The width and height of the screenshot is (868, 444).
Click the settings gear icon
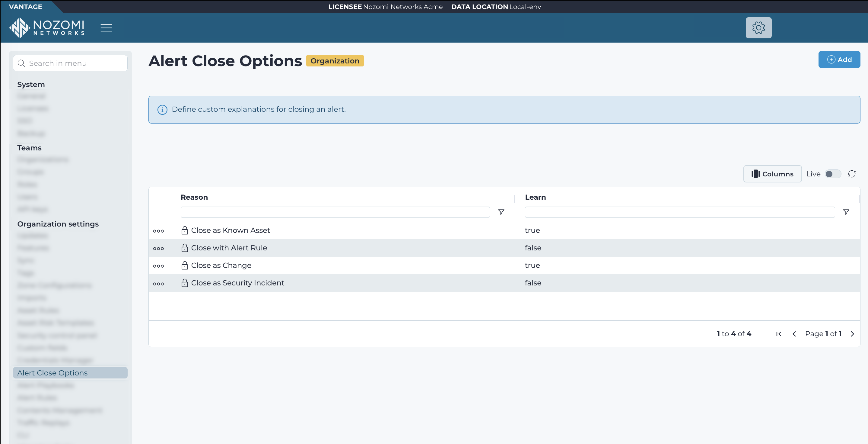coord(758,28)
